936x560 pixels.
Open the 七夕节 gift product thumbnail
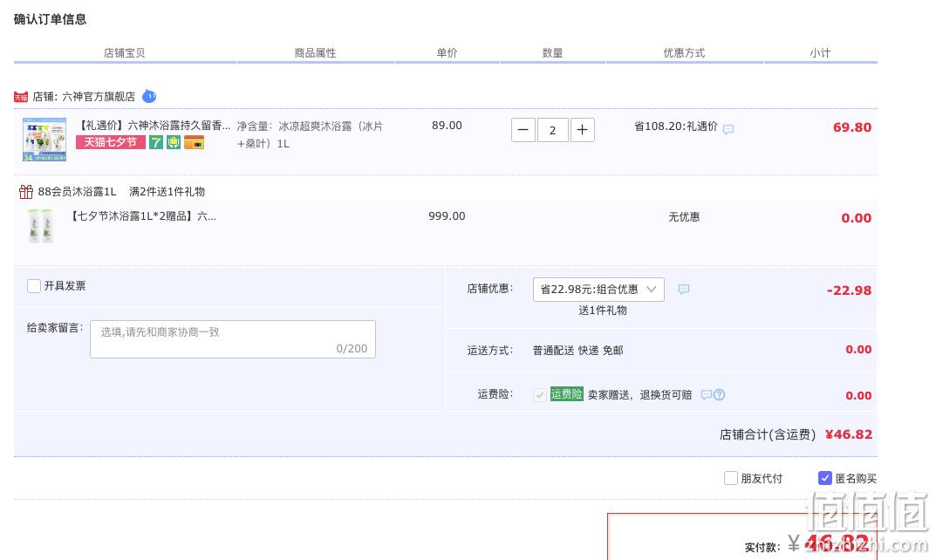pyautogui.click(x=41, y=226)
